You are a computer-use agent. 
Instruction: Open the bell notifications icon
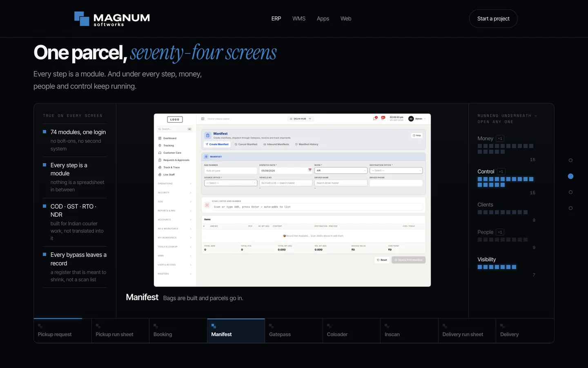(383, 118)
